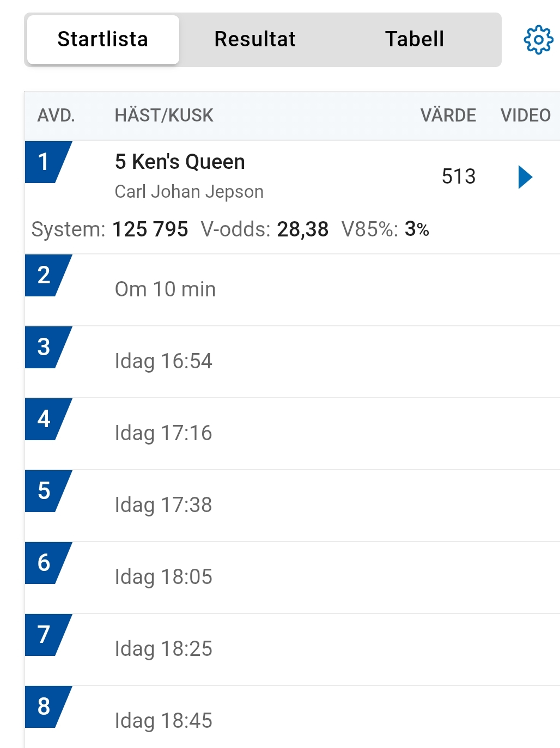This screenshot has height=748, width=560.
Task: Open horse 5 Ken's Queen
Action: (180, 162)
